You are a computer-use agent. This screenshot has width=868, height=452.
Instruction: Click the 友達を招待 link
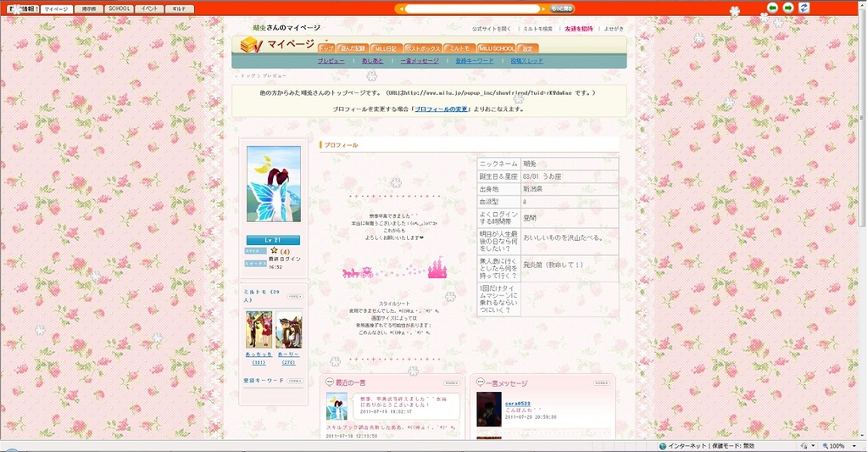(x=578, y=29)
